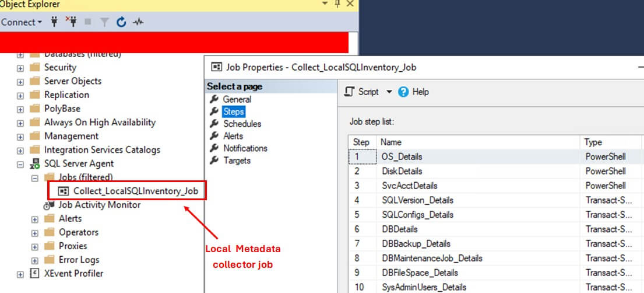Select the Always On High Availability tree item
Viewport: 644px width, 293px height.
[100, 122]
